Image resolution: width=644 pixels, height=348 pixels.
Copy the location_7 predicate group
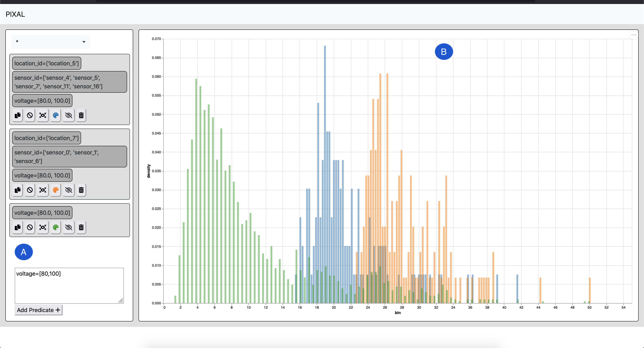(x=18, y=190)
